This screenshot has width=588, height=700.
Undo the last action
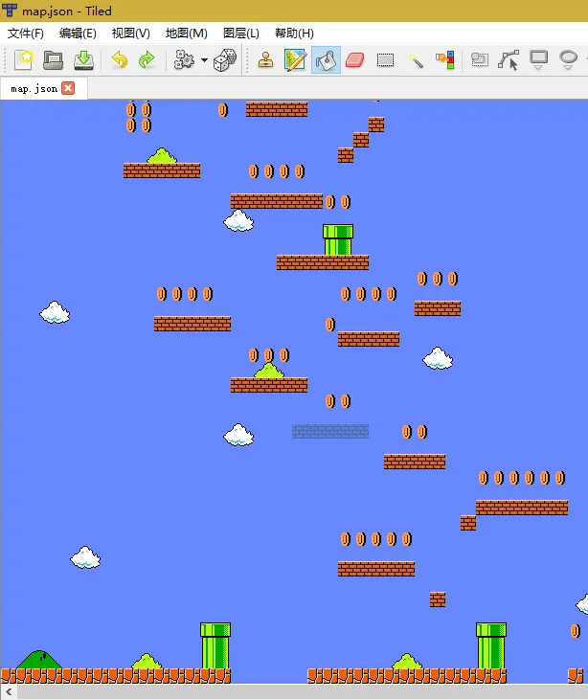(120, 59)
